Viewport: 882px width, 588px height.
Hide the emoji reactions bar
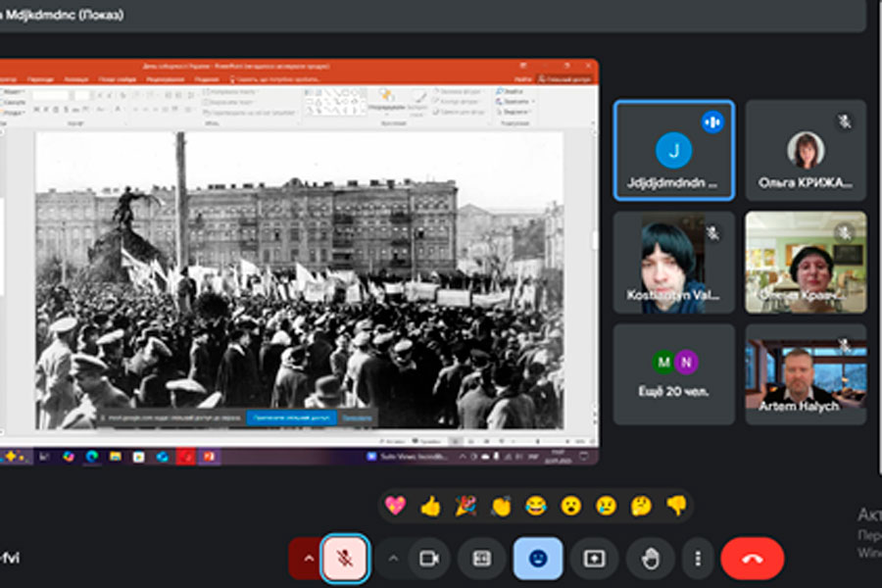coord(538,558)
